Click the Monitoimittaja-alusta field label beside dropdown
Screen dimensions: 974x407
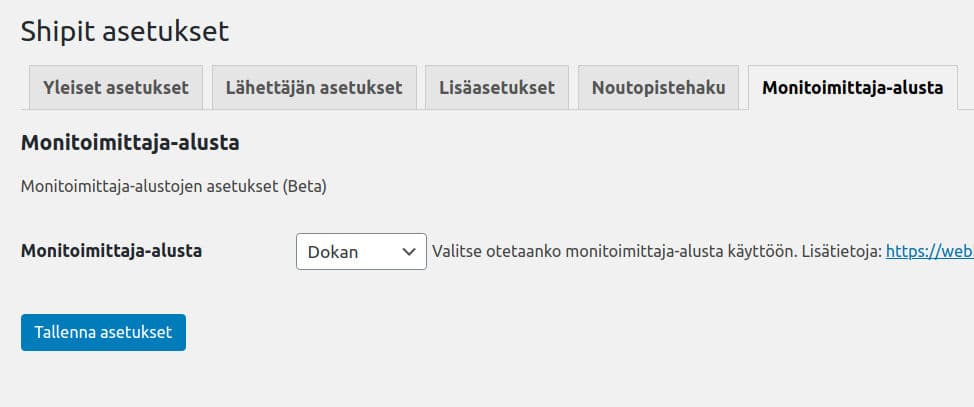112,251
